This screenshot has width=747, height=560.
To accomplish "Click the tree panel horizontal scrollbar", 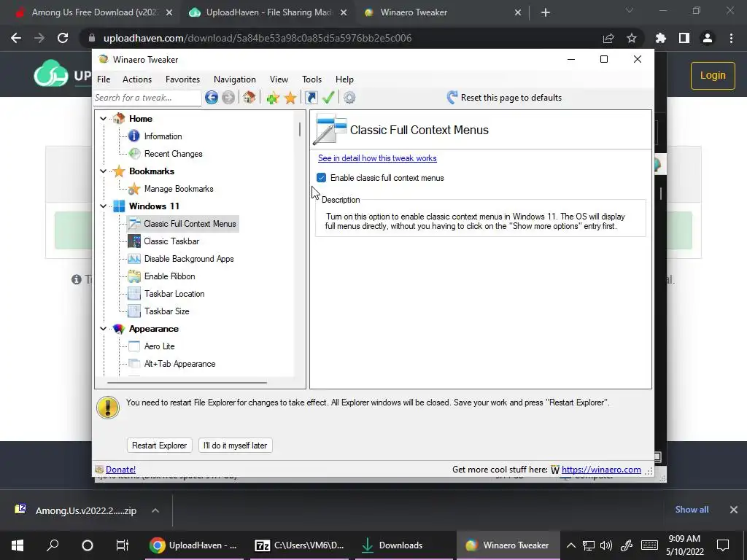I will coord(187,382).
